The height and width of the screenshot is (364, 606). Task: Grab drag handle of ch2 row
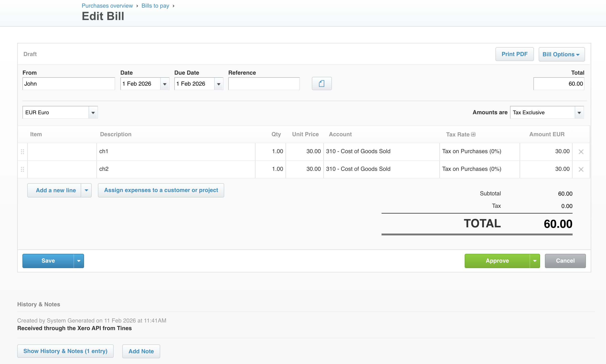22,169
